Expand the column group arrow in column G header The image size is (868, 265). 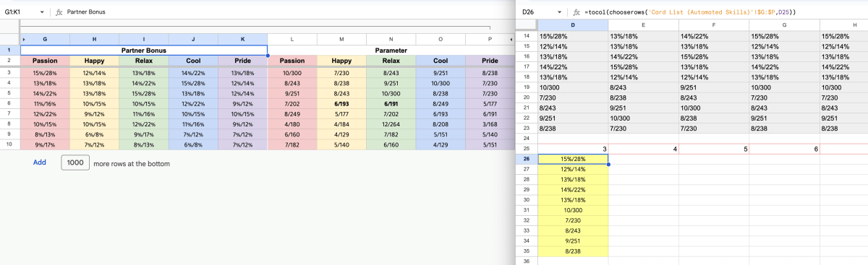tap(25, 39)
